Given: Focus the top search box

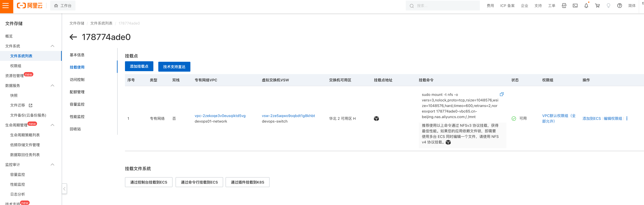Looking at the screenshot, I should (x=445, y=6).
